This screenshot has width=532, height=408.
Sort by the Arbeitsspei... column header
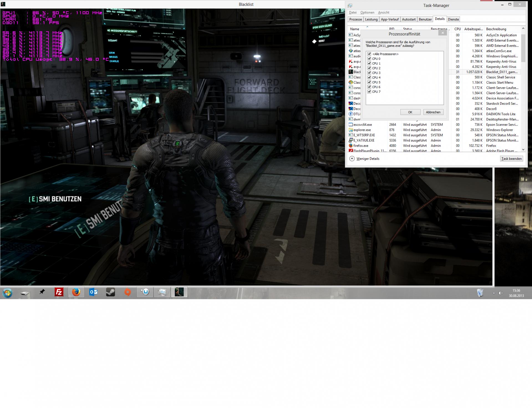pyautogui.click(x=474, y=29)
